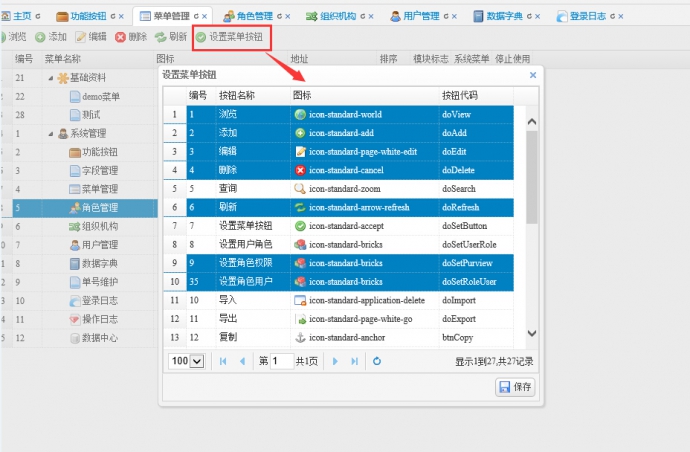Click the red delete icon in the toolbar
Viewport: 690px width, 452px height.
pos(120,37)
